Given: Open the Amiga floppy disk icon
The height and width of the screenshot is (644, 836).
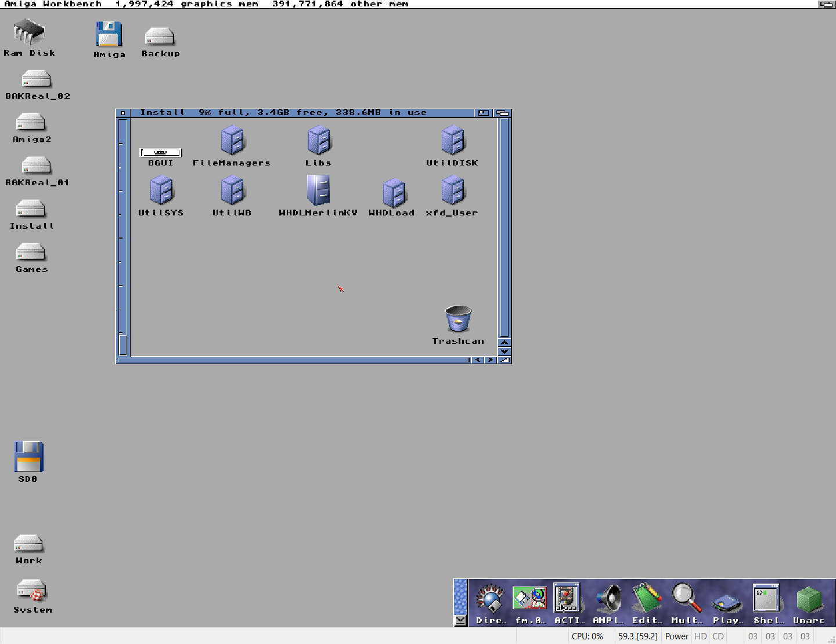Looking at the screenshot, I should (x=109, y=34).
